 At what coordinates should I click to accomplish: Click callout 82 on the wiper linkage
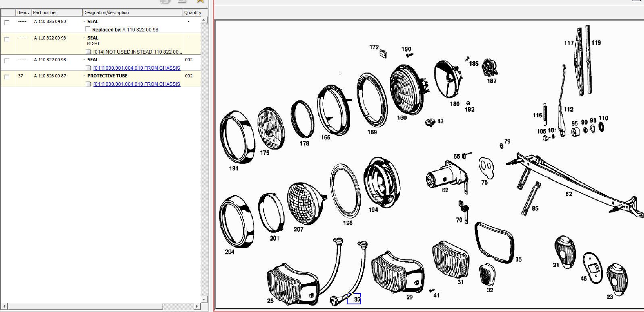click(569, 194)
